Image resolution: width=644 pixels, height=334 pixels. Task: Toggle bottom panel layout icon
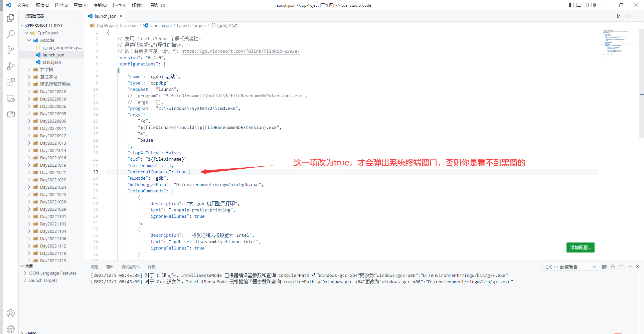[x=579, y=5]
